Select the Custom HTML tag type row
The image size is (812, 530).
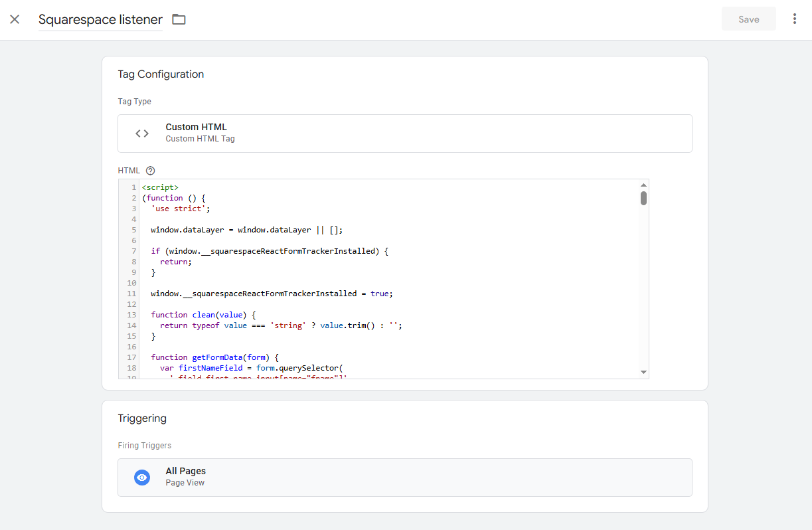click(405, 133)
